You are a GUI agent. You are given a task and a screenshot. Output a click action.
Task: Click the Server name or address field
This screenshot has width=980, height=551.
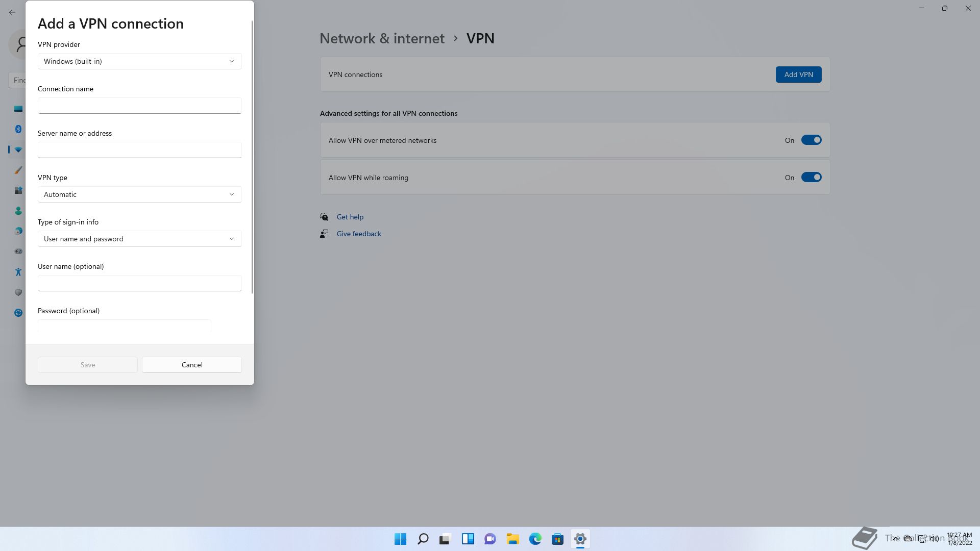139,150
